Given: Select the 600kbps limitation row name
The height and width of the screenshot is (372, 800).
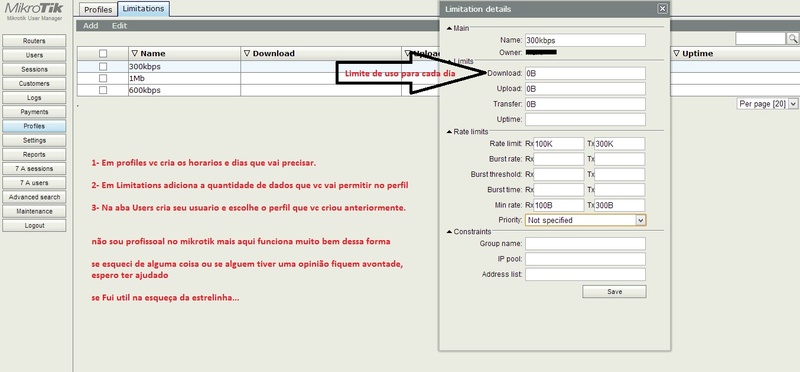Looking at the screenshot, I should tap(145, 90).
